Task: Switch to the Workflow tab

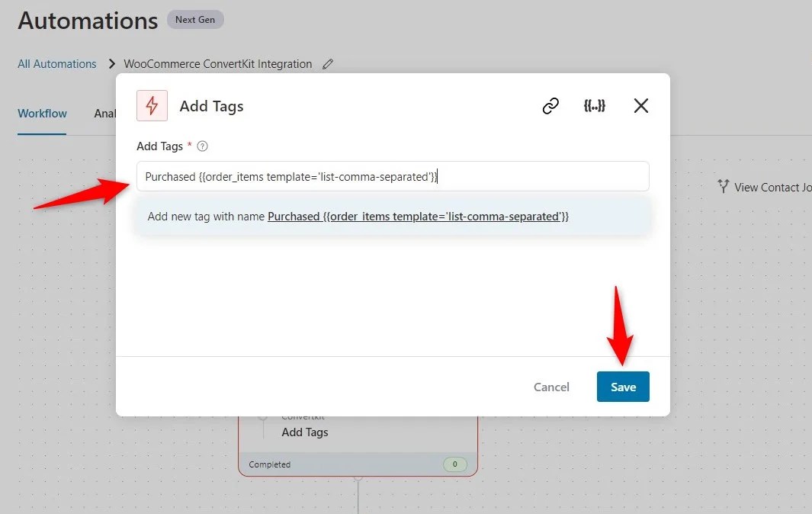Action: [42, 113]
